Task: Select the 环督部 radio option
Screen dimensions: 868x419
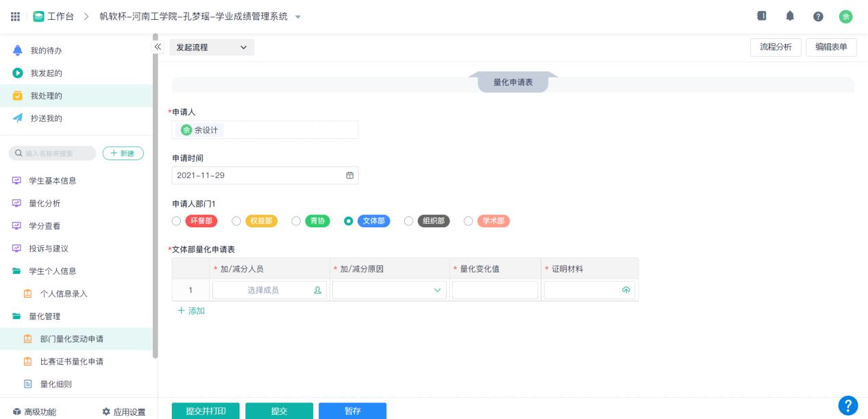Action: 177,221
